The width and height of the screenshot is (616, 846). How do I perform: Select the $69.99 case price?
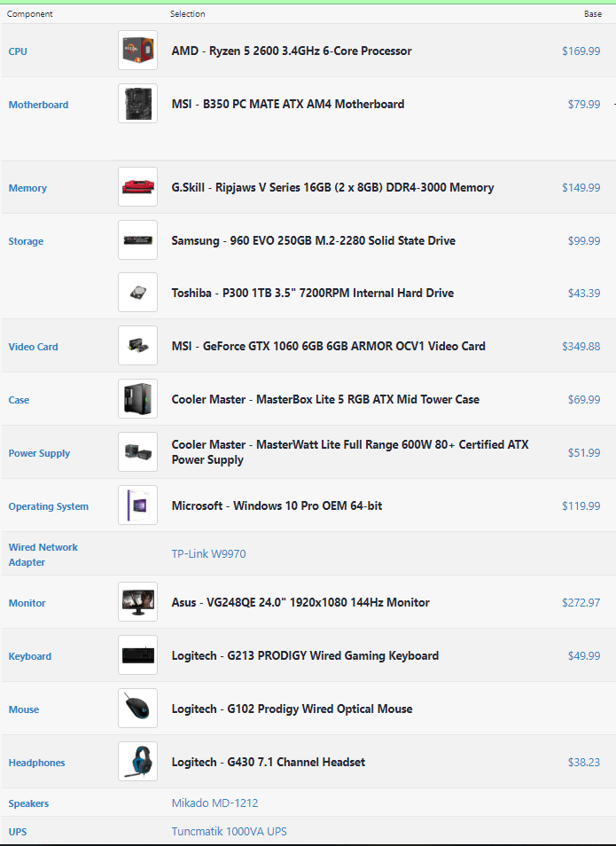tap(583, 399)
